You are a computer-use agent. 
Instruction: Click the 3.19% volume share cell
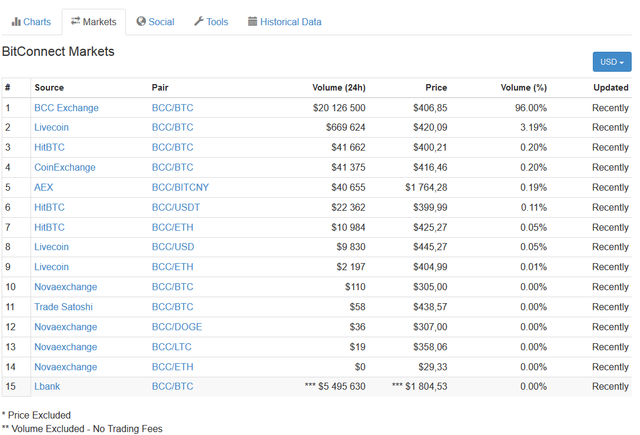click(x=533, y=127)
